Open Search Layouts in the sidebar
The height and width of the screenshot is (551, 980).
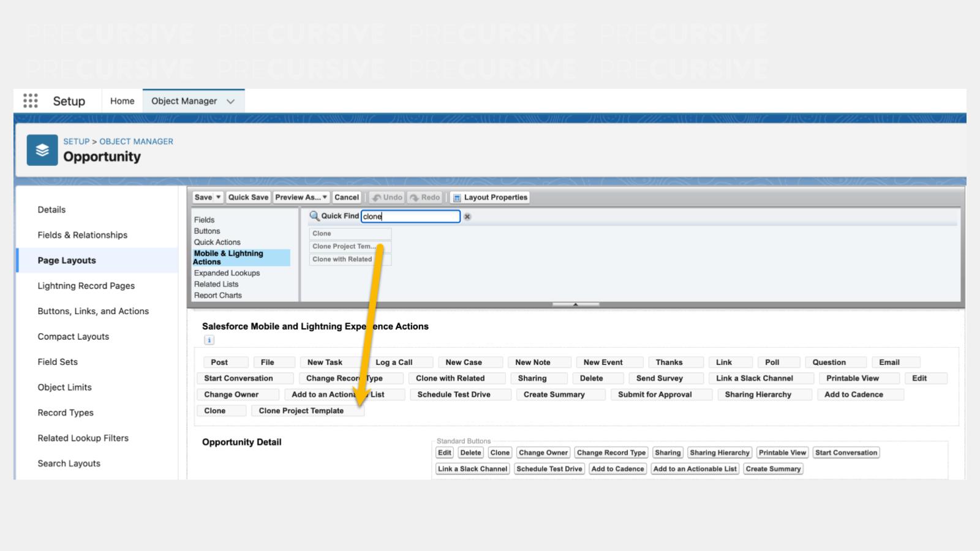pos(69,463)
